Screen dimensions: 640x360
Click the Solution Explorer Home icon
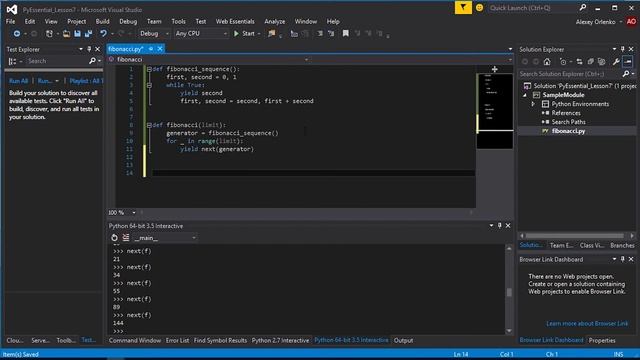tap(547, 62)
